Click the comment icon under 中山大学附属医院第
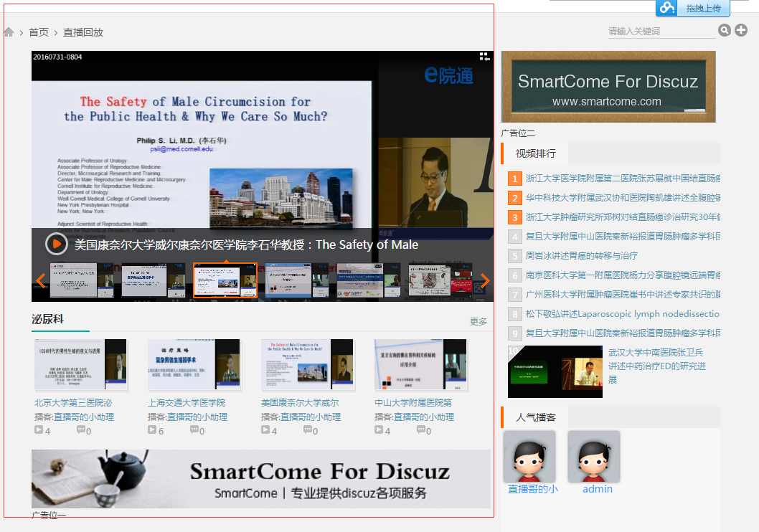 [x=420, y=429]
